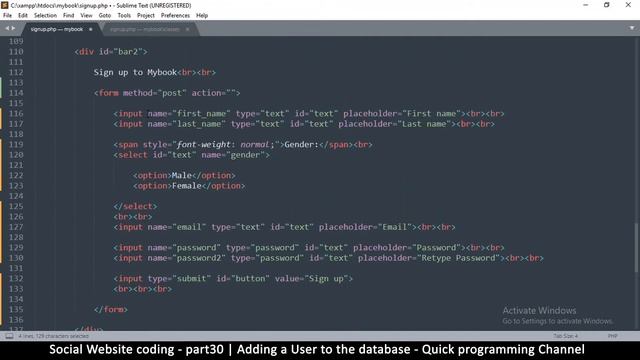
Task: Go to previous tab with left arrow
Action: click(7, 28)
